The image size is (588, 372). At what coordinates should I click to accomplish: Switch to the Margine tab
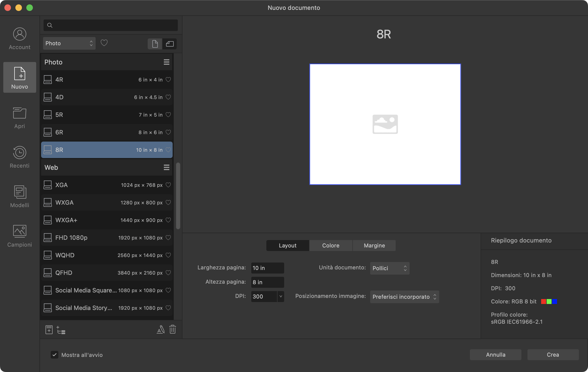click(374, 245)
